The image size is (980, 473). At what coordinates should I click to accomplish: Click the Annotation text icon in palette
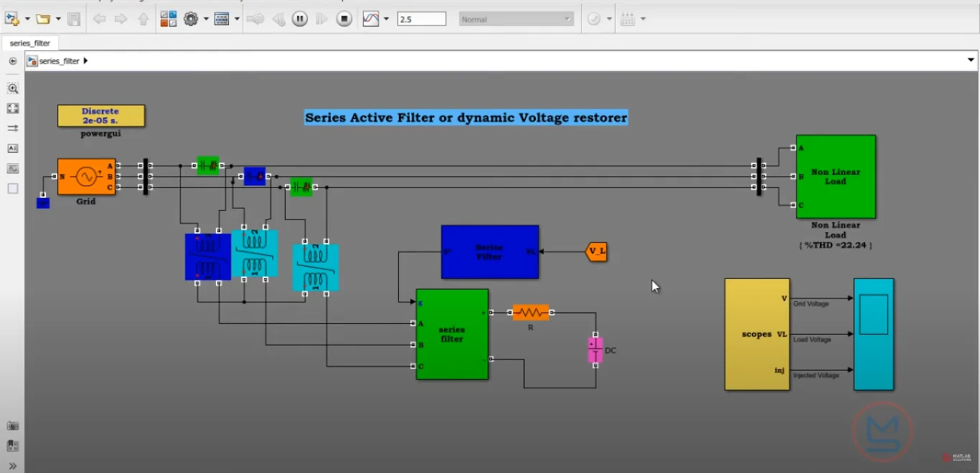tap(12, 148)
